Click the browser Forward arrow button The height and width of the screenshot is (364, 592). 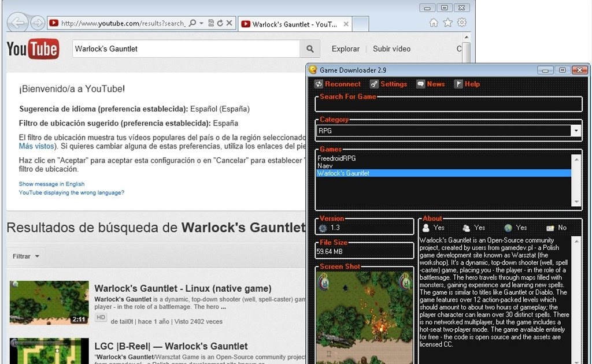pyautogui.click(x=38, y=23)
